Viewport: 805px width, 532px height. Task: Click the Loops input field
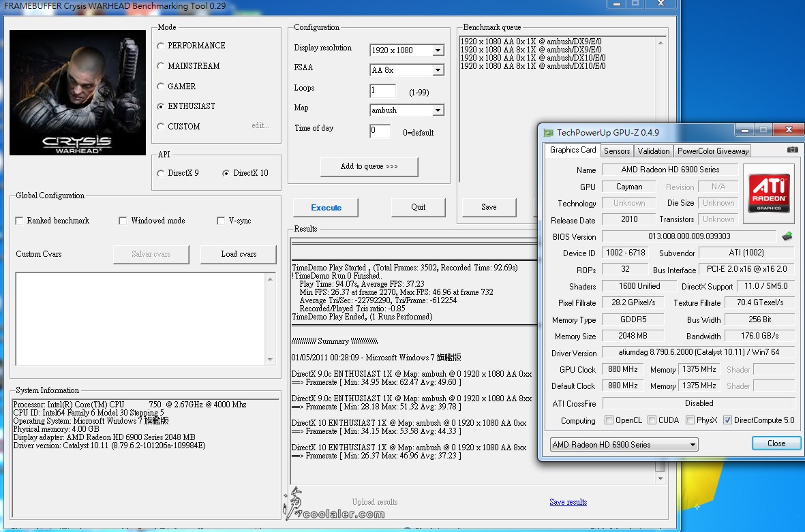click(382, 91)
